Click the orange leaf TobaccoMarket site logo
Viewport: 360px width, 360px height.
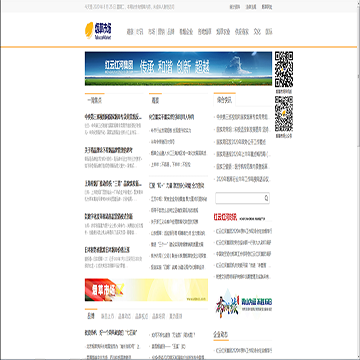click(98, 31)
